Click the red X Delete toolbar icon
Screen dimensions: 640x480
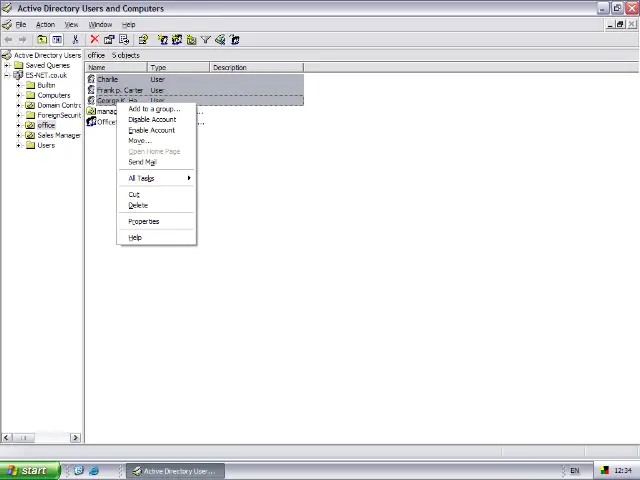pos(95,39)
